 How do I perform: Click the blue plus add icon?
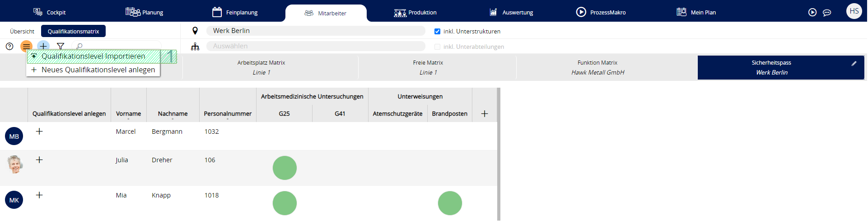pyautogui.click(x=43, y=46)
